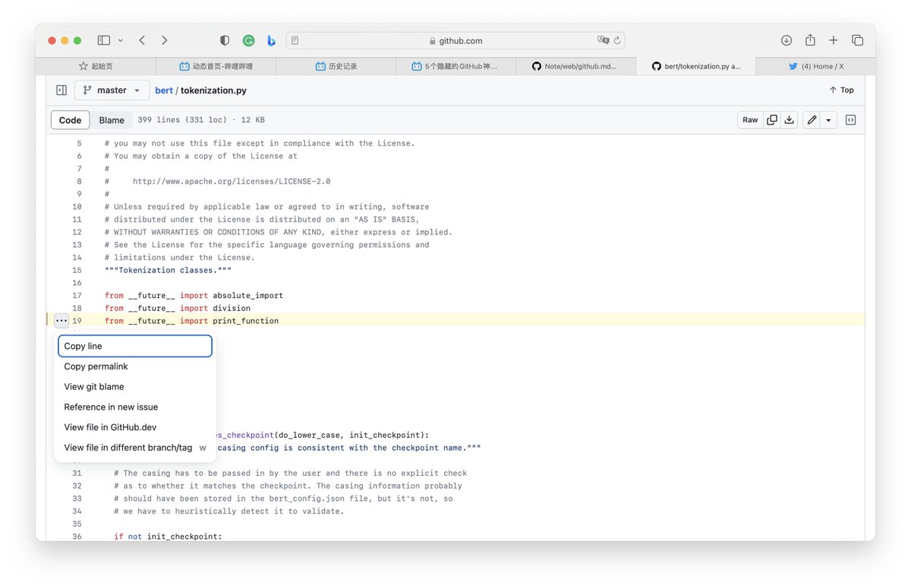Select the Code view tab
911x588 pixels.
click(x=70, y=120)
